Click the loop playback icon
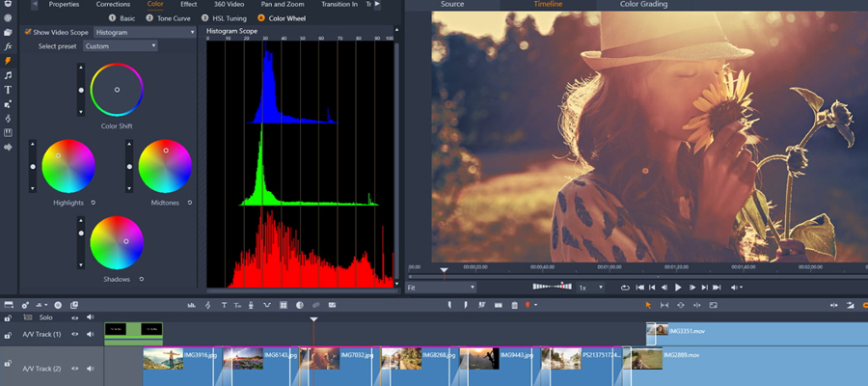This screenshot has width=868, height=386. 625,288
